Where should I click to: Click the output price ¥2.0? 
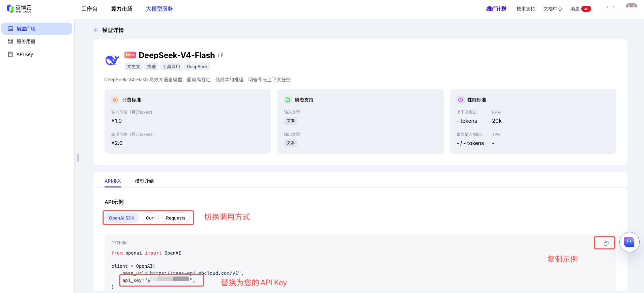coord(117,143)
